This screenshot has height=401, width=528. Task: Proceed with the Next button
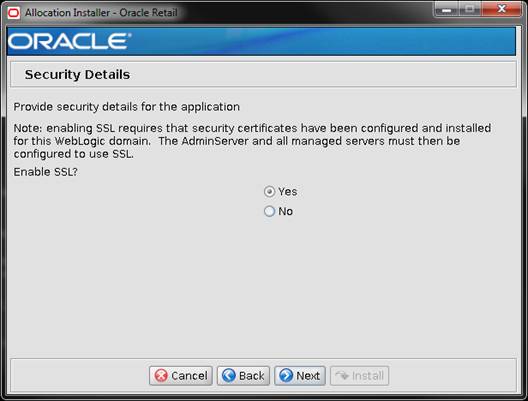pos(300,375)
